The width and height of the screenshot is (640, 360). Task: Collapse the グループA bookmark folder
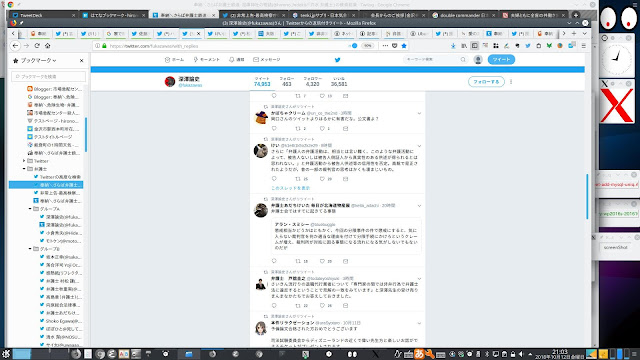click(30, 209)
